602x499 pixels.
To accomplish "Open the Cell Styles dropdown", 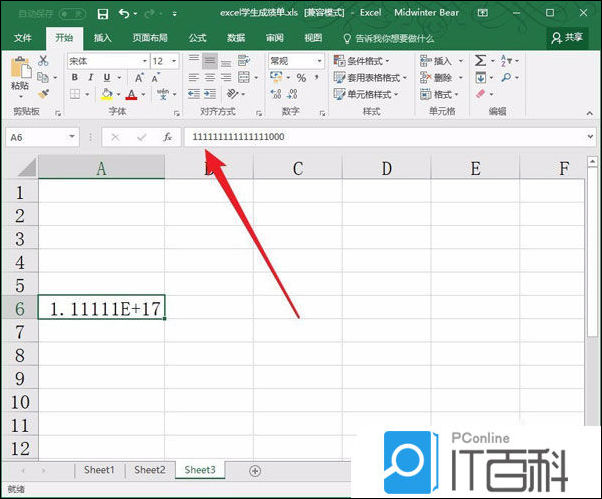I will pyautogui.click(x=366, y=94).
